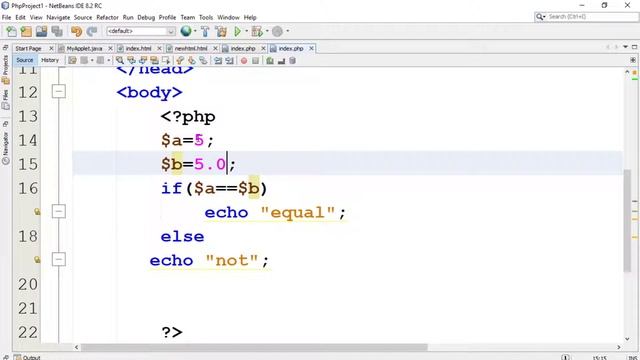Click the Search (Ctrl+I) field

point(587,17)
